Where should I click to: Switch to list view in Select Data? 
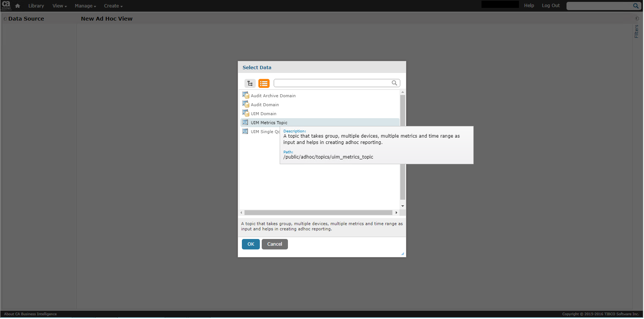tap(264, 83)
